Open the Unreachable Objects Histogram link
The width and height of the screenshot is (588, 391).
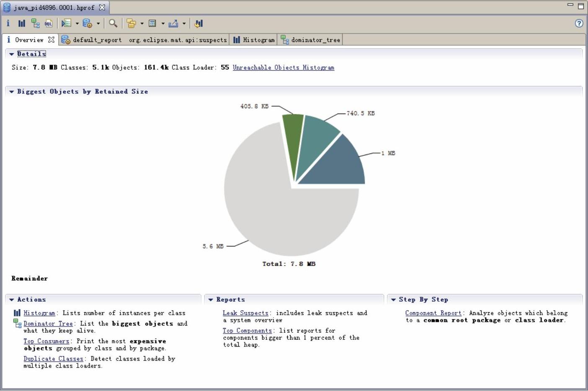[284, 67]
